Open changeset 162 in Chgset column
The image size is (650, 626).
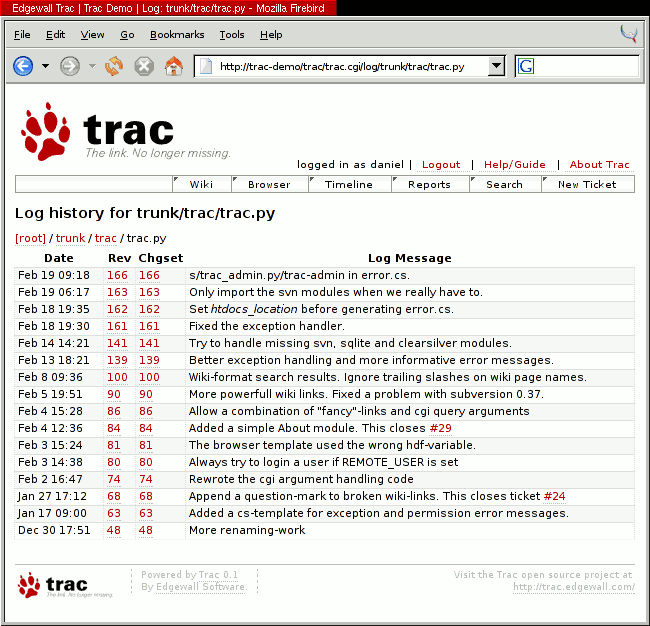pos(149,309)
